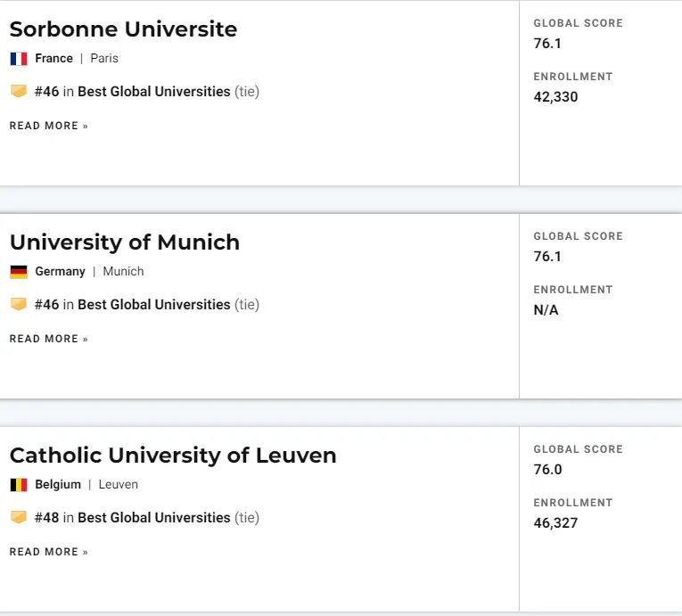The height and width of the screenshot is (616, 682).
Task: Click Read More under Sorbonne Universite
Action: pos(49,126)
